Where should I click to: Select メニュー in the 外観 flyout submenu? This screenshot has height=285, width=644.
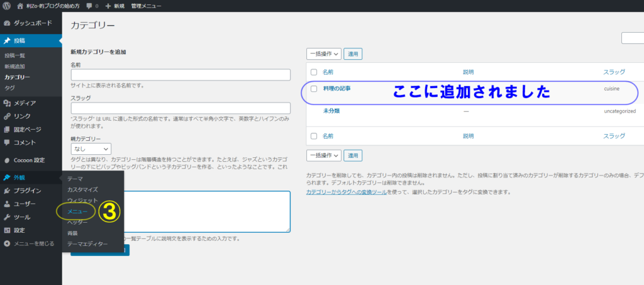(x=77, y=211)
